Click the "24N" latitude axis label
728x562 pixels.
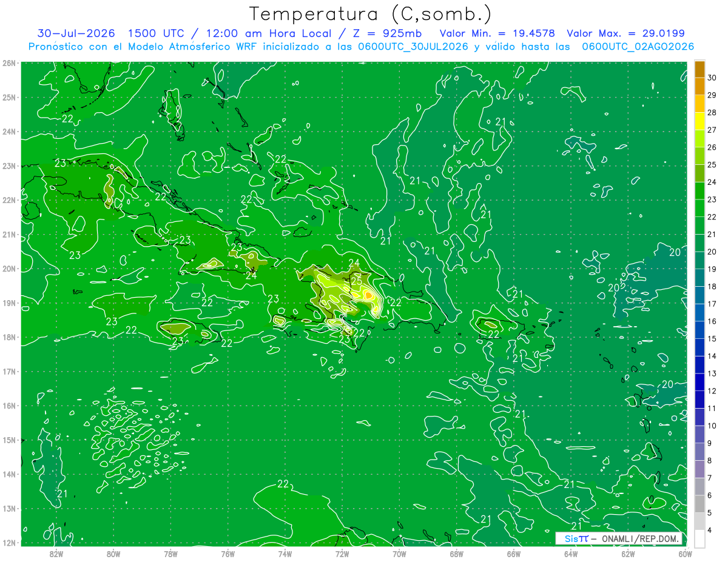click(9, 132)
